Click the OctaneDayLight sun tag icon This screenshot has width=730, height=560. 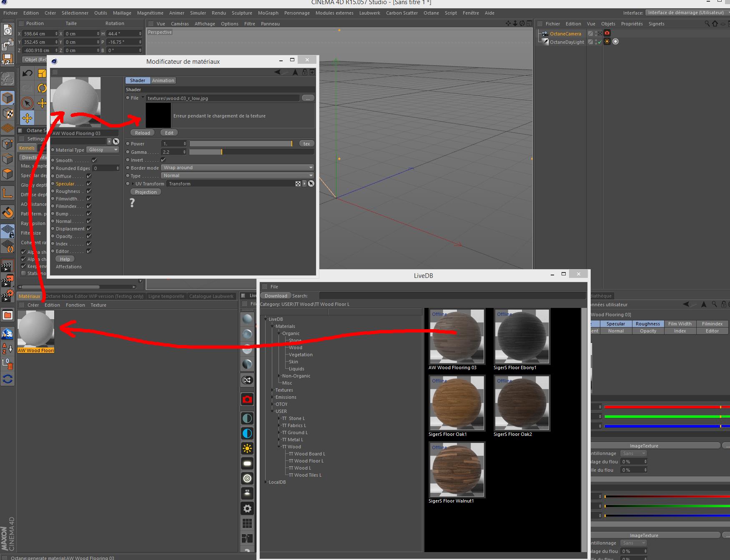[607, 42]
